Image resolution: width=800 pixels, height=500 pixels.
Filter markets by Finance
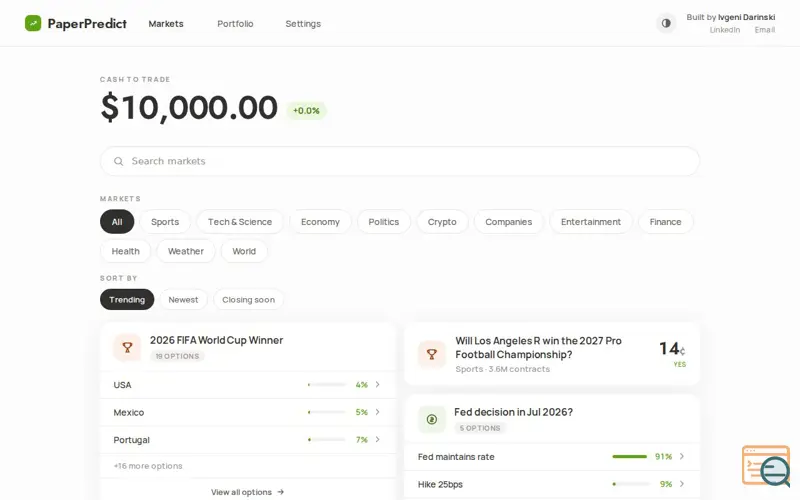click(665, 222)
